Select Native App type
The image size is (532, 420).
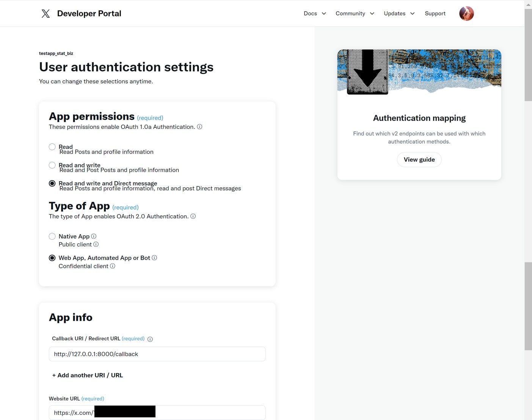(x=52, y=236)
